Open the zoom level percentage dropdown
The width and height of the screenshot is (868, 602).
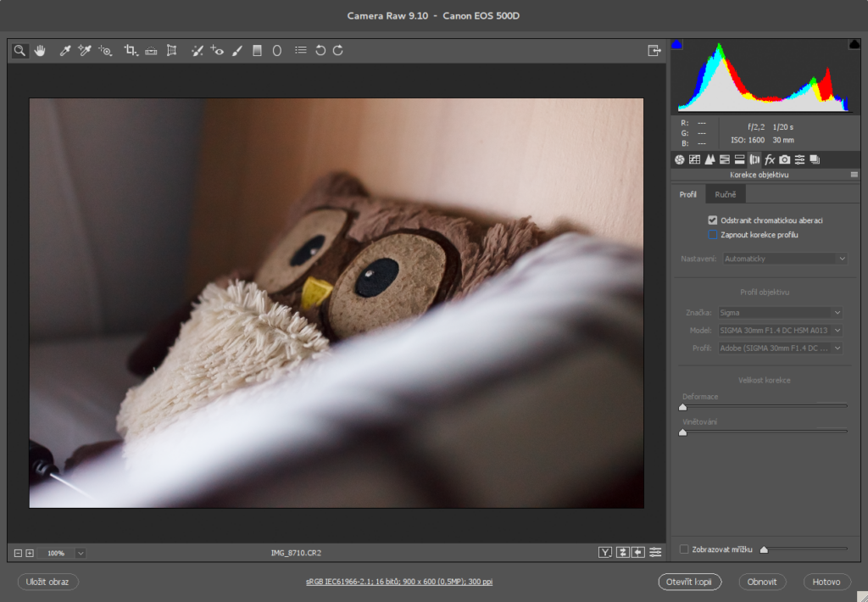(x=80, y=553)
